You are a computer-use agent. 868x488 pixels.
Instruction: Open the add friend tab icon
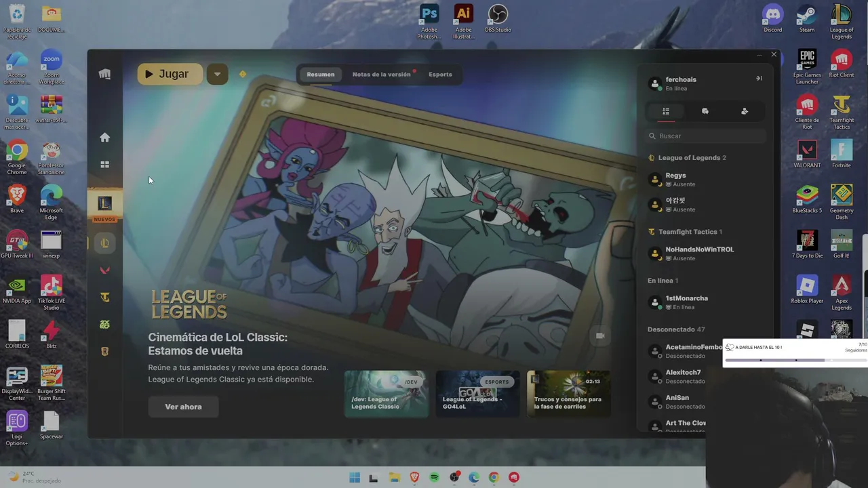[745, 111]
